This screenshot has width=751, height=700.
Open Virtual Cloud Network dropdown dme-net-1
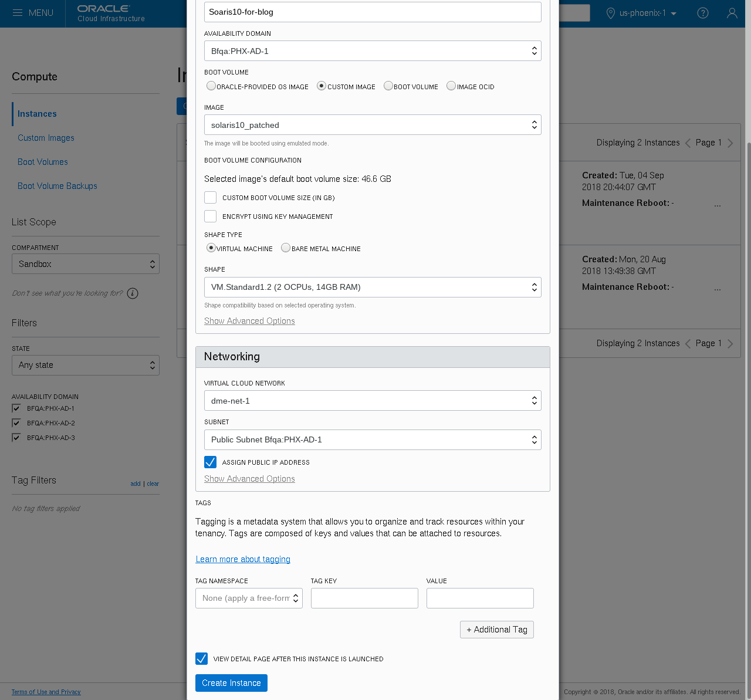click(373, 401)
